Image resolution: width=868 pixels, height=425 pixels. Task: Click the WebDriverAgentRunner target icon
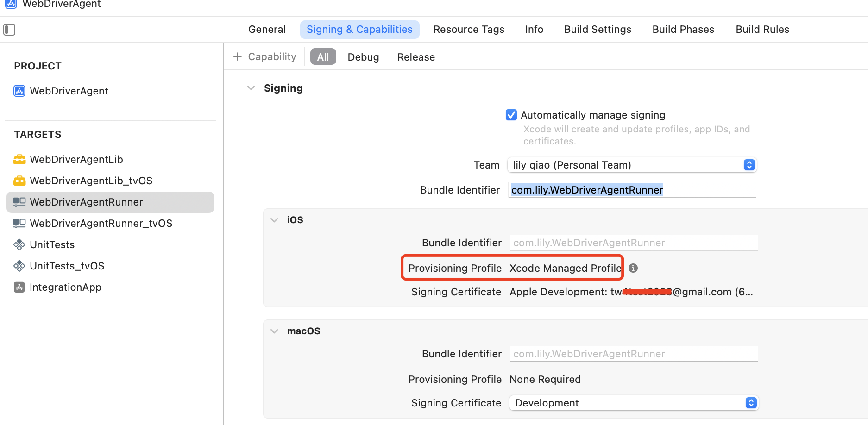(19, 202)
